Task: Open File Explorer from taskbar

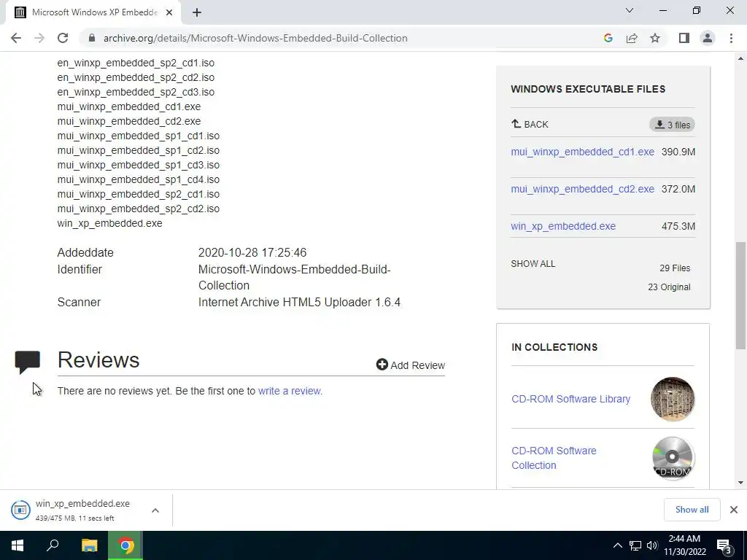Action: 89,545
